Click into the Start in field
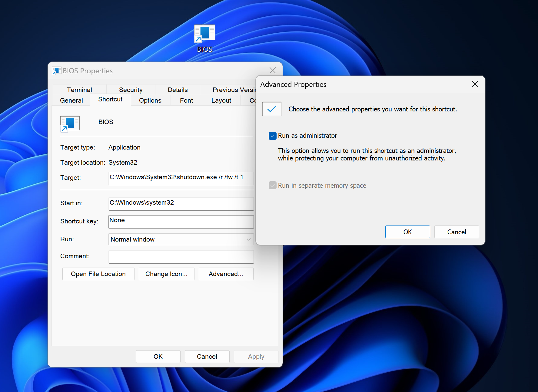 [181, 204]
